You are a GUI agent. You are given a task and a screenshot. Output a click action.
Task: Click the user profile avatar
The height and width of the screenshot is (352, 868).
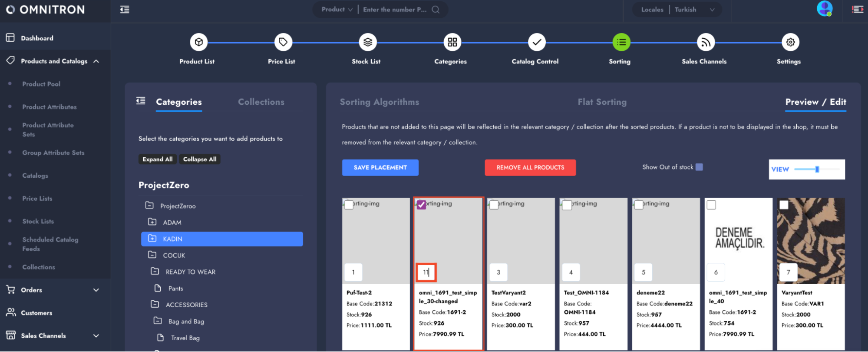pos(824,9)
